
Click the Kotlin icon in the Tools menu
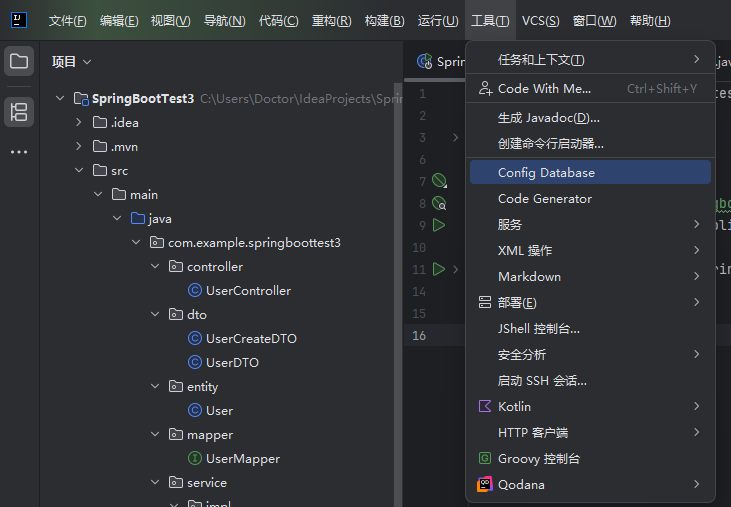484,407
